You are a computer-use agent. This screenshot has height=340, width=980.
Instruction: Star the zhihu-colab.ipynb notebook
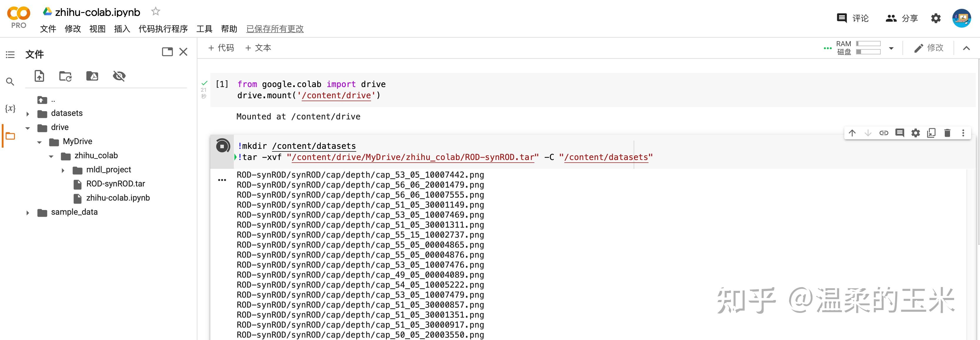[155, 11]
